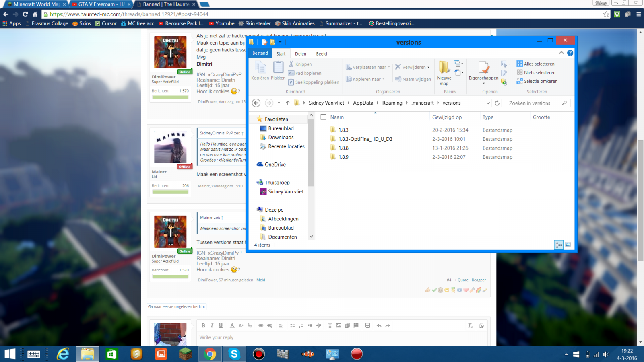Viewport: 644px width, 362px height.
Task: Click Snelkoppeling plakken
Action: 314,82
